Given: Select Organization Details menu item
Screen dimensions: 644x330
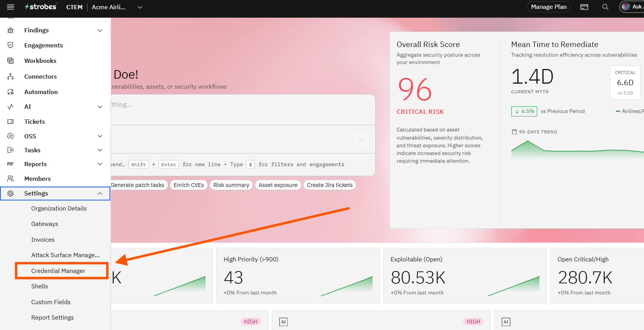Looking at the screenshot, I should coord(59,208).
